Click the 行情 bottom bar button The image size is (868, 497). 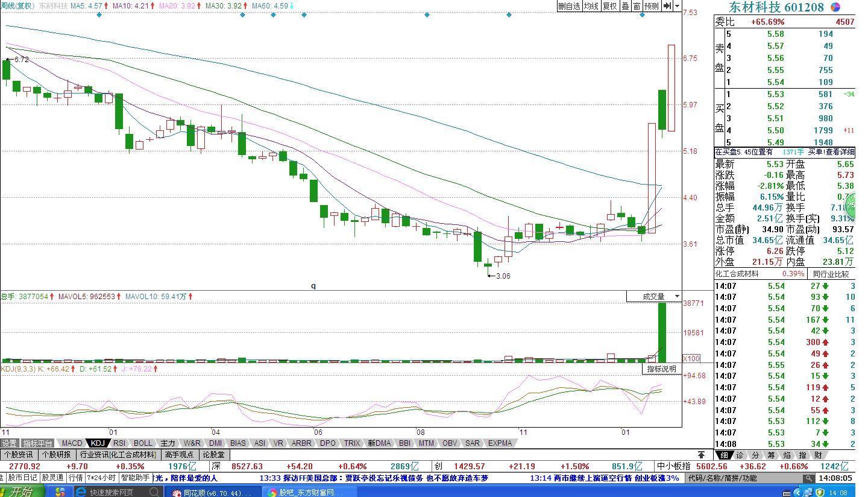[x=75, y=478]
